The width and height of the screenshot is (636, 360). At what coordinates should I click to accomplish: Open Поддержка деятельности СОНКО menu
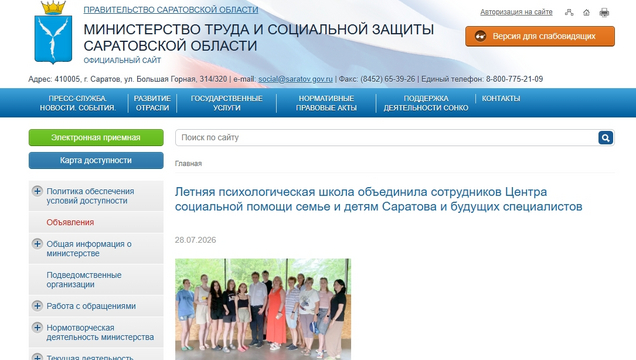pos(426,103)
